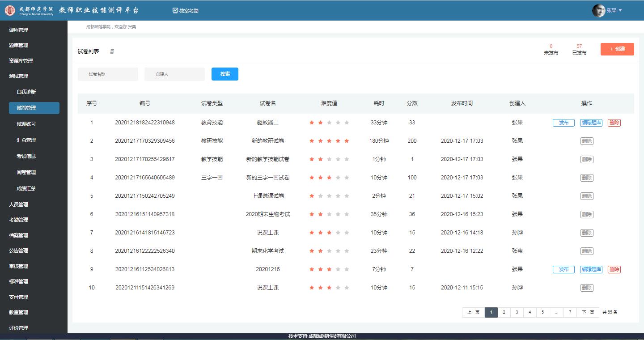Click creator name 张惠
This screenshot has width=644, height=340.
(517, 251)
